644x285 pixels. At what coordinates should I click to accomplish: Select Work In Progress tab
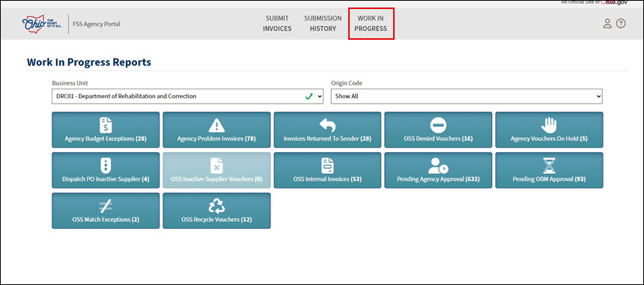371,23
